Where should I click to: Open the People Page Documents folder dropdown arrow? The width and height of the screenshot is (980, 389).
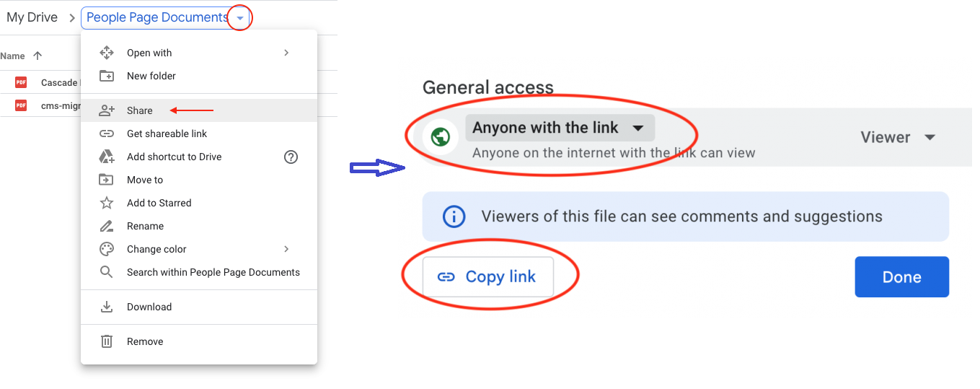240,18
